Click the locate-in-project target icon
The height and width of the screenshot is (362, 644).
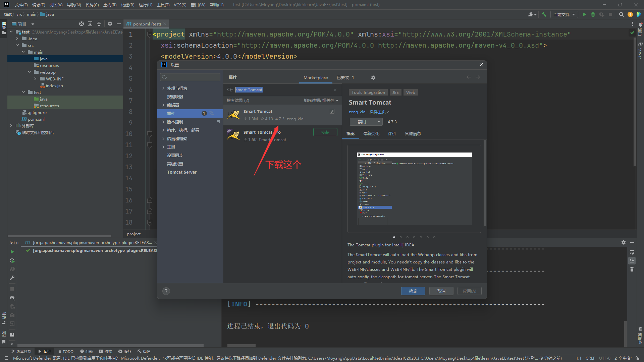point(82,24)
